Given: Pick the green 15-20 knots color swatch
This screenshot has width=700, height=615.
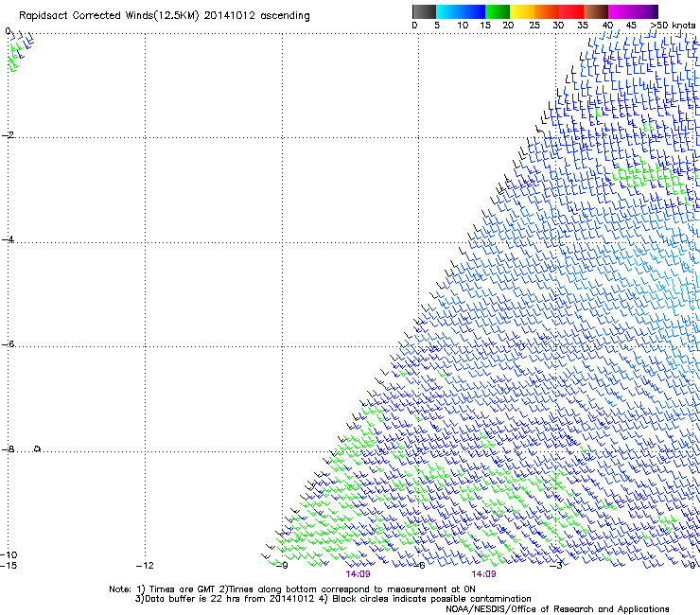Looking at the screenshot, I should point(498,11).
